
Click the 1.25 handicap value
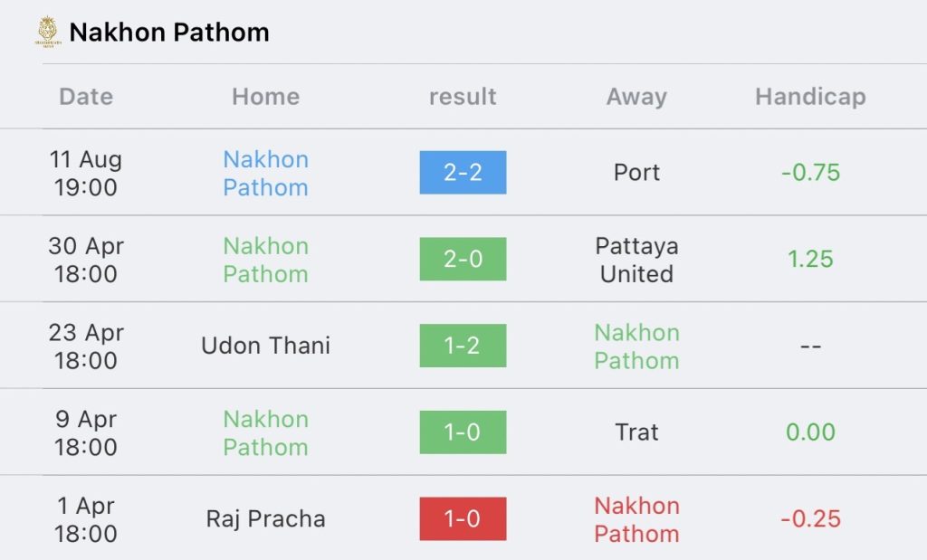point(810,259)
